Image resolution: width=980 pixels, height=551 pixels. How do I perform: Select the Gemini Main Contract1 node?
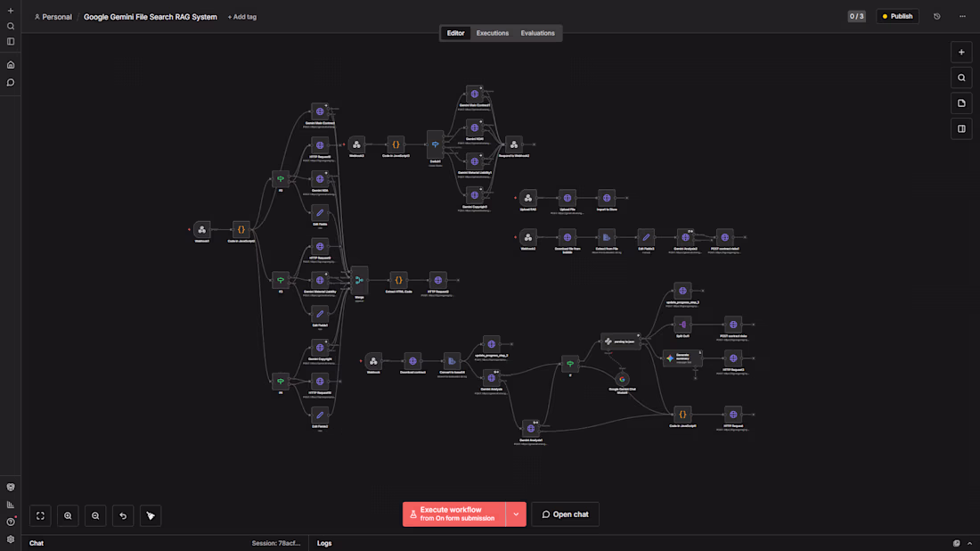(x=475, y=94)
